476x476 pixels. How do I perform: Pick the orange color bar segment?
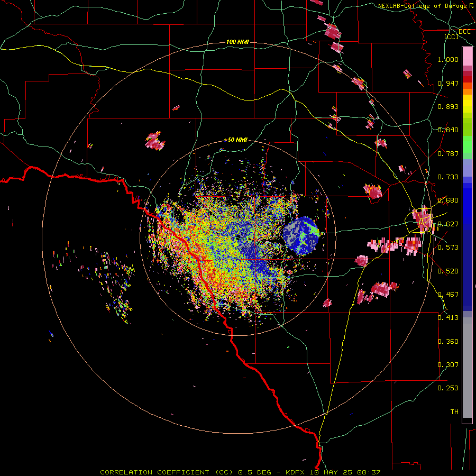coord(467,91)
